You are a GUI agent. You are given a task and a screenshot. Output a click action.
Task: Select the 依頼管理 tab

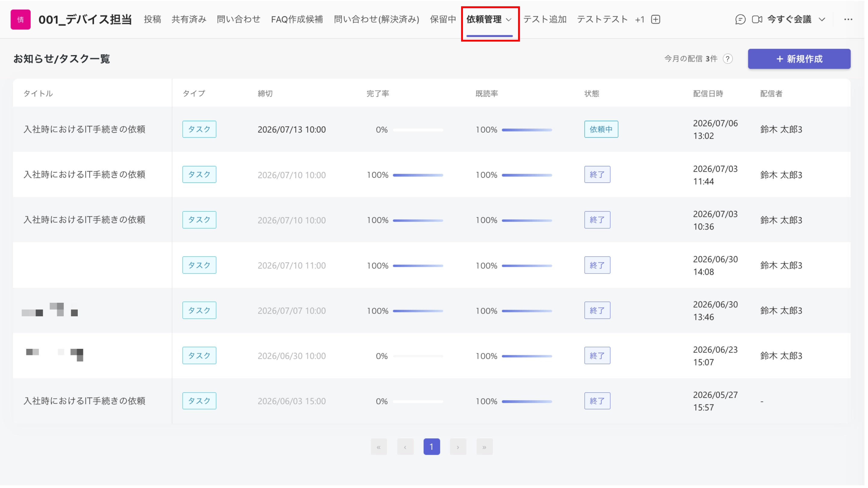point(484,19)
